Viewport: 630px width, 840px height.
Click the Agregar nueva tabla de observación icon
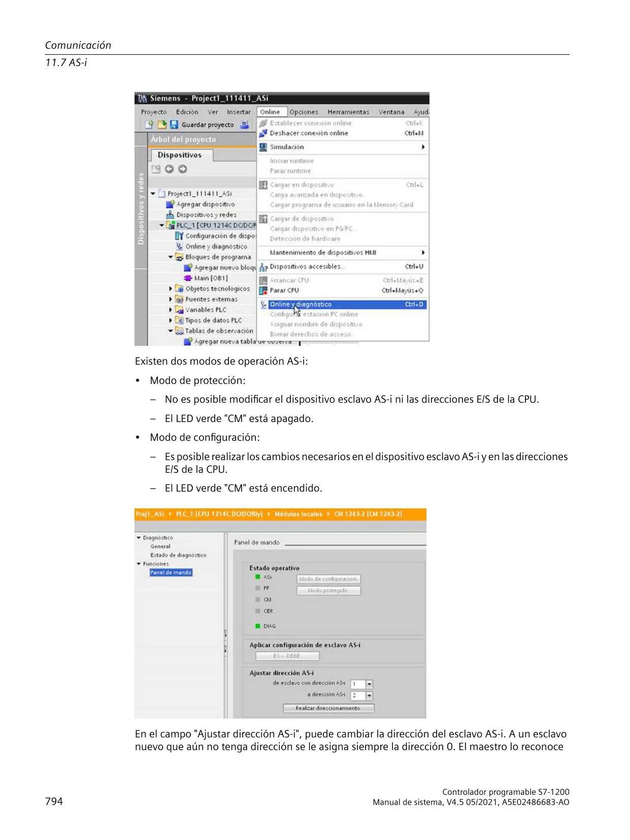tap(188, 341)
